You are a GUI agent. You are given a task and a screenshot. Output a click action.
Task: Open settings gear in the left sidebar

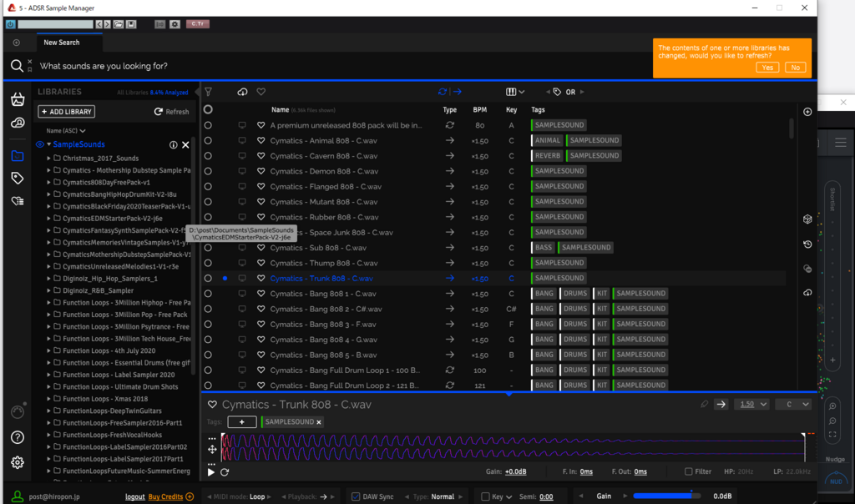[18, 462]
